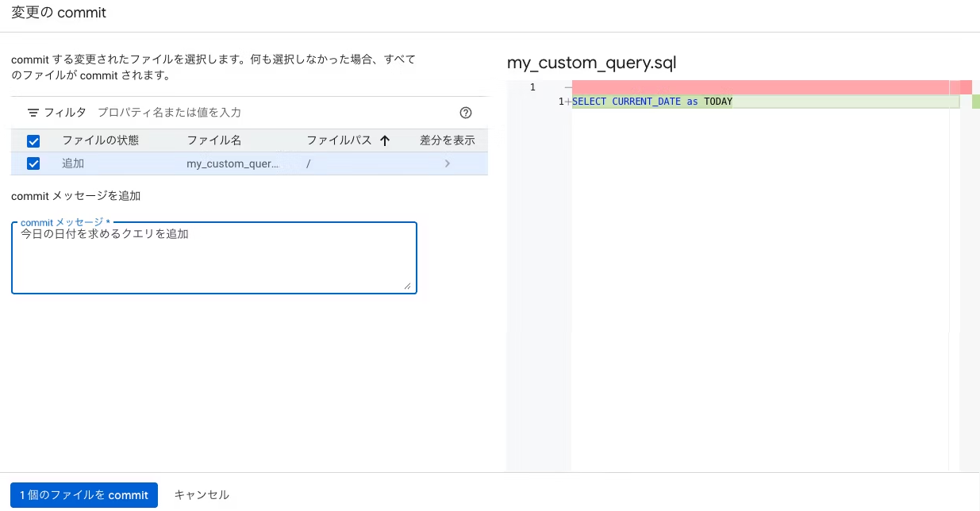Screen dimensions: 980x511
Task: Click inside the commit message text area
Action: (214, 258)
